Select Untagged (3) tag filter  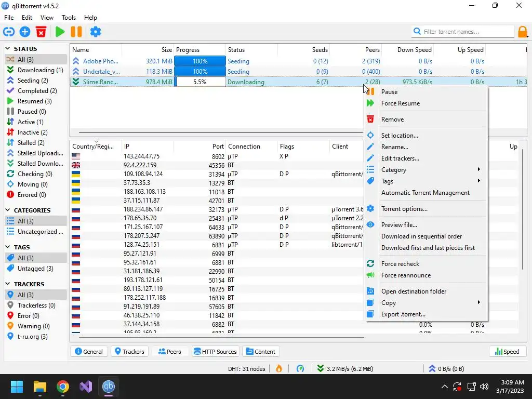tap(36, 269)
